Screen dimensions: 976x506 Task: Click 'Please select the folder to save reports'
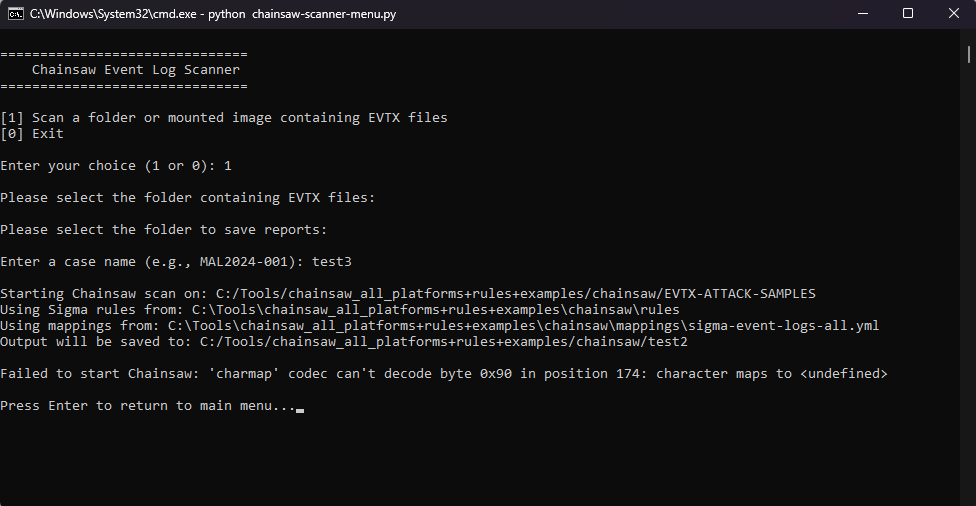pyautogui.click(x=164, y=230)
